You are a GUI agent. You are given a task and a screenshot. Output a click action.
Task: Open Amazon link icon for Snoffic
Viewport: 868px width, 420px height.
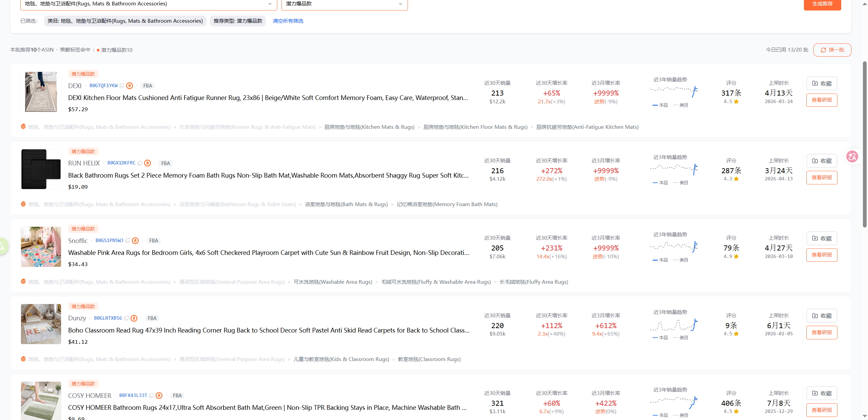click(x=135, y=241)
